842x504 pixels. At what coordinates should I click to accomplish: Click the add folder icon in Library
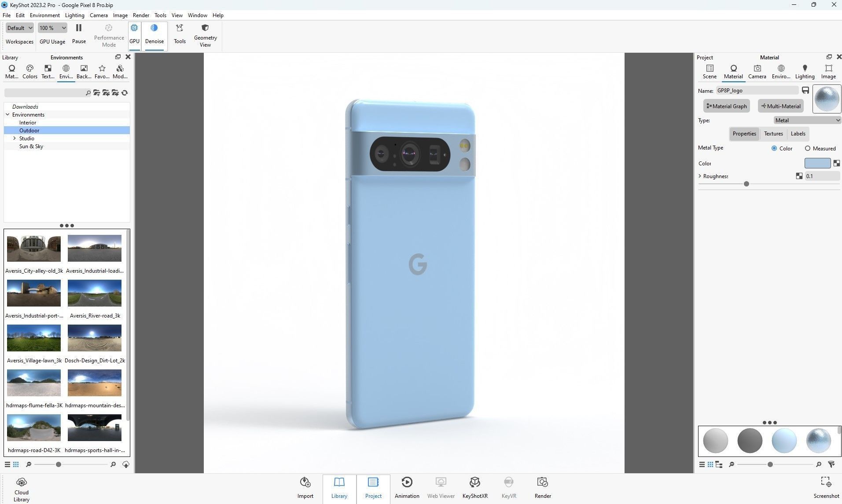(97, 93)
